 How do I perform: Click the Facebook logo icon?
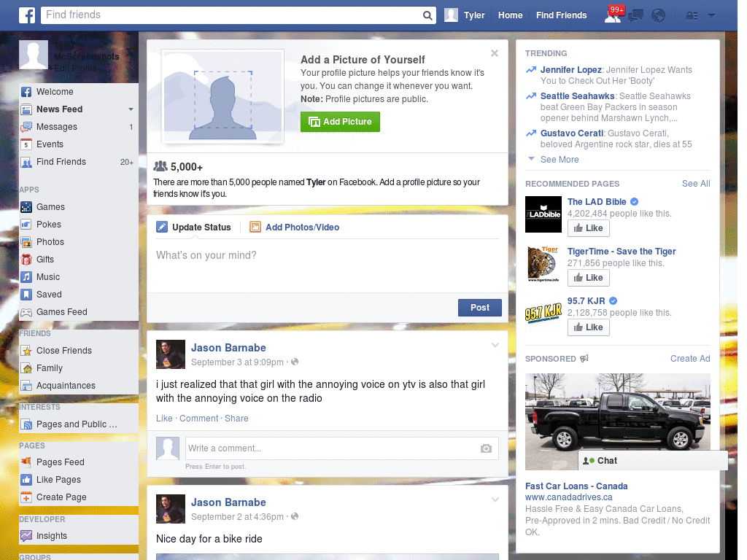[27, 15]
